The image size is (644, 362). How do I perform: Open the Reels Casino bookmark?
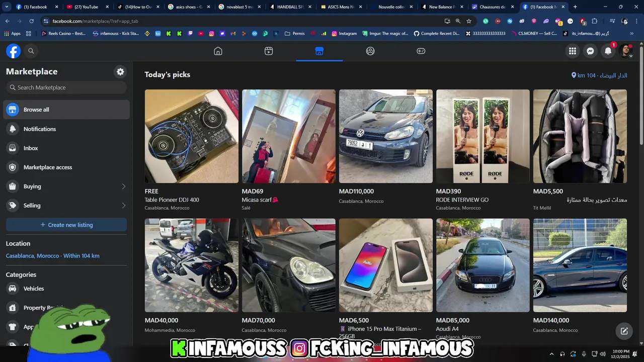(63, 34)
